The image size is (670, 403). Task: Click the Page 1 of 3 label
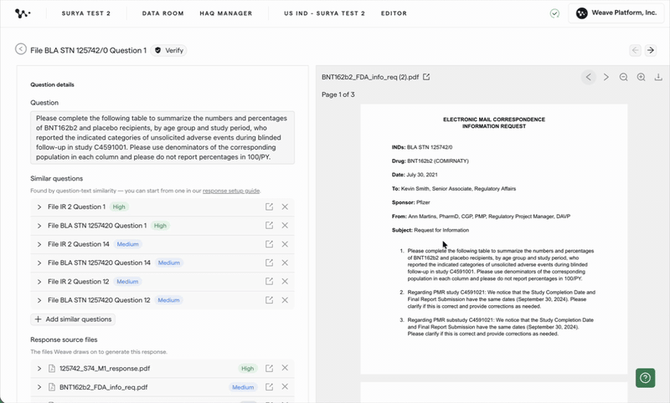coord(338,94)
